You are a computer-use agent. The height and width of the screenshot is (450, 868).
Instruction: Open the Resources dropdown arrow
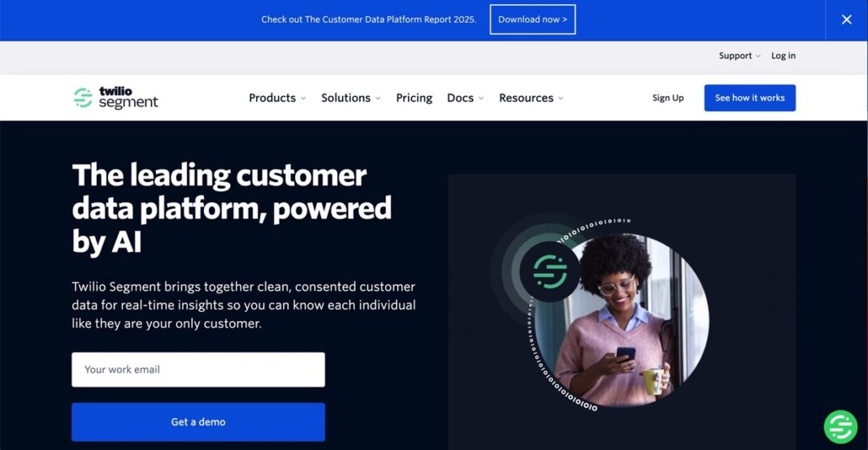coord(561,98)
